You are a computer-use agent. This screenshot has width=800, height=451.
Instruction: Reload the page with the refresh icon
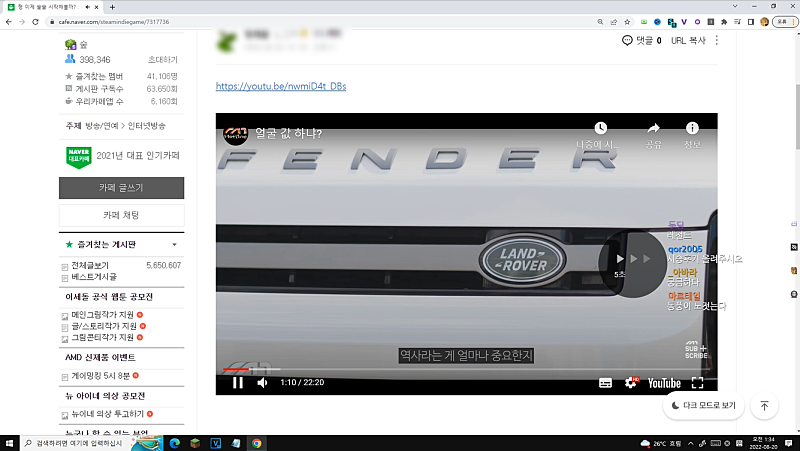35,22
